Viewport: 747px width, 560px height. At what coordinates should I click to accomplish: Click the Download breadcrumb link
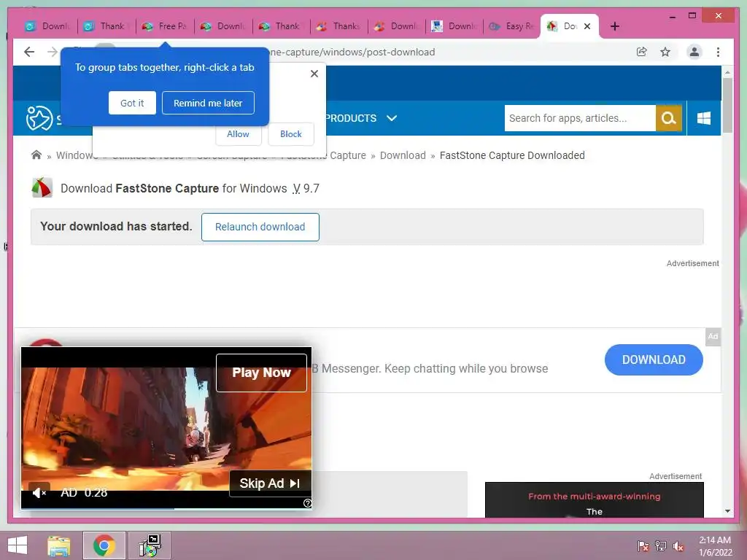tap(403, 155)
